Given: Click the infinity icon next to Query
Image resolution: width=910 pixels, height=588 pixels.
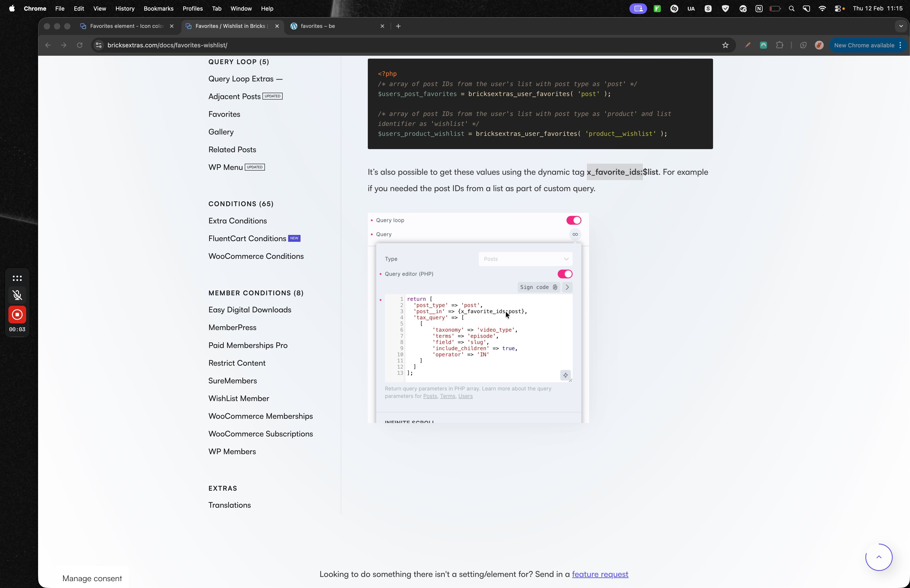Looking at the screenshot, I should pyautogui.click(x=575, y=234).
